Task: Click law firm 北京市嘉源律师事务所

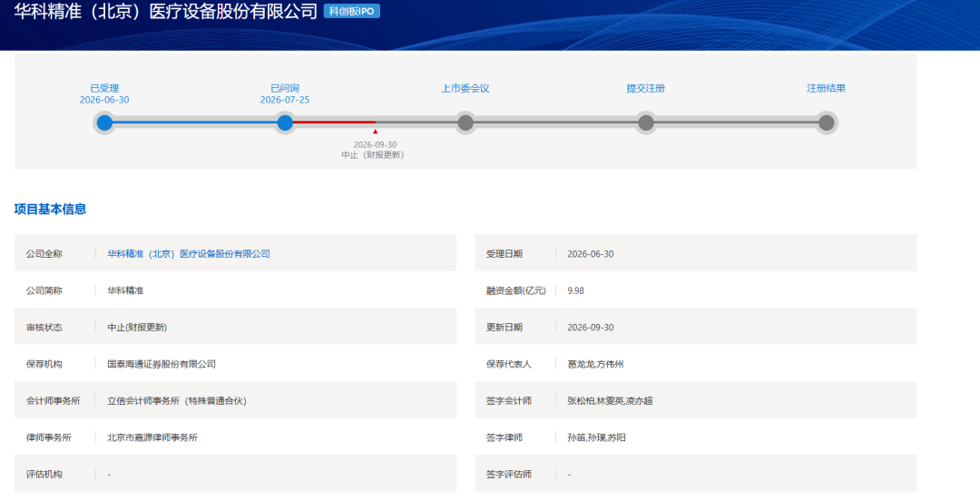Action: coord(152,437)
